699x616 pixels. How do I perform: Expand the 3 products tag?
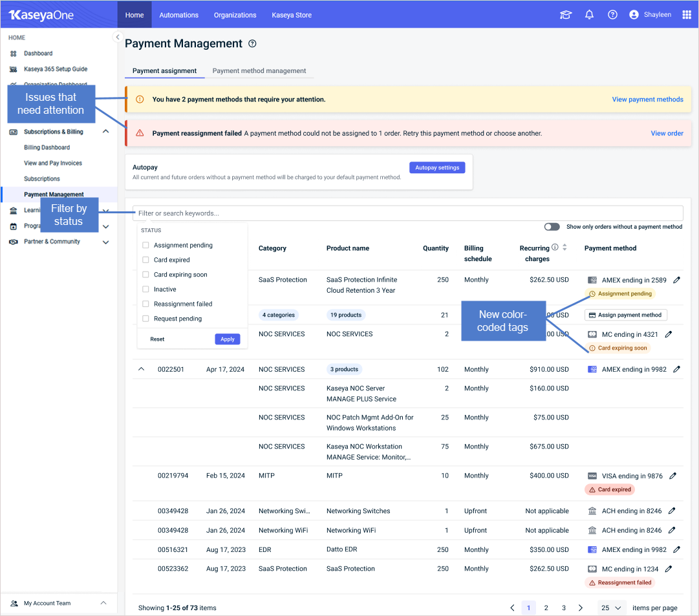(344, 370)
